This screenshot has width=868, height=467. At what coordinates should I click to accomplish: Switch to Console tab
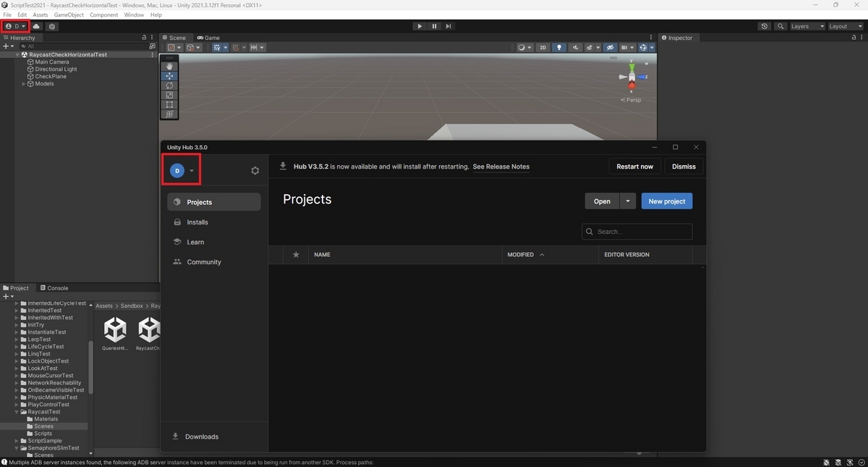coord(53,288)
